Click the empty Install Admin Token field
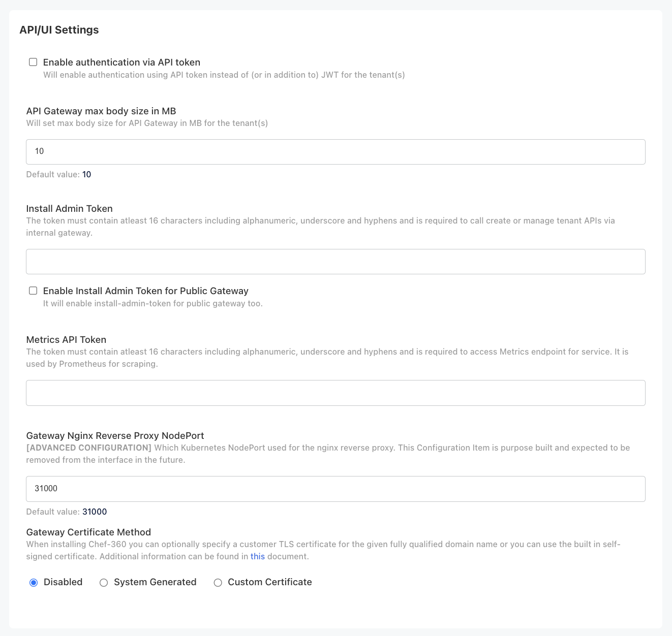 pyautogui.click(x=335, y=261)
